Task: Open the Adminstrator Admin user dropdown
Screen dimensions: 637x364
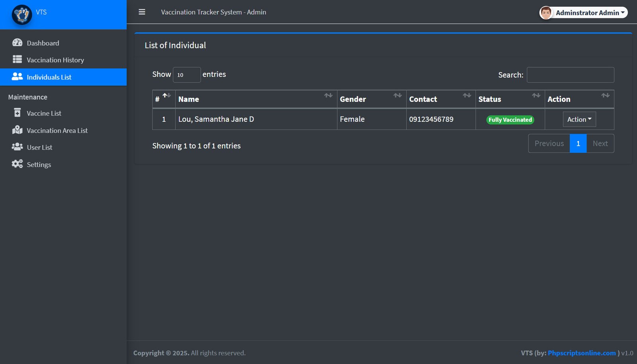Action: 583,13
